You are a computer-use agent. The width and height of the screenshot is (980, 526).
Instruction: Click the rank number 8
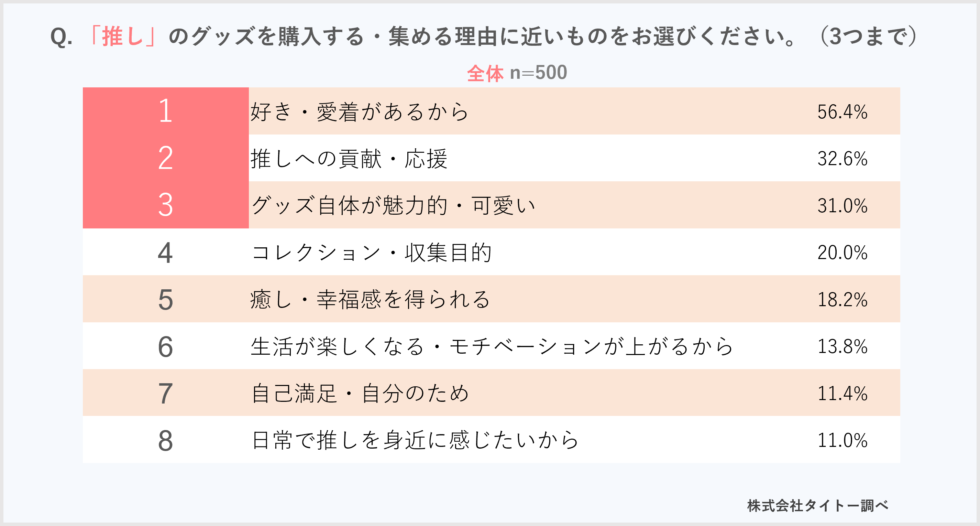click(x=165, y=440)
